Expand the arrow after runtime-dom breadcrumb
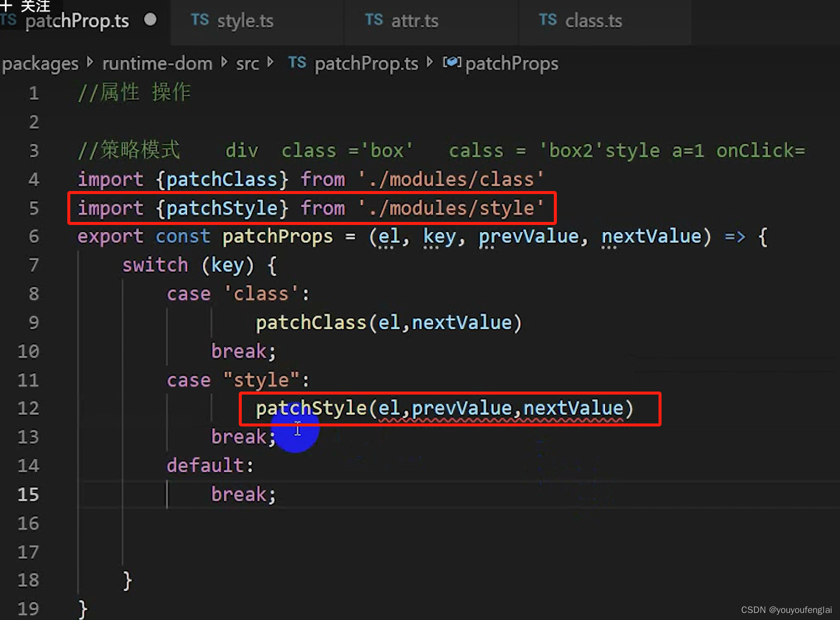This screenshot has width=840, height=620. coord(224,62)
